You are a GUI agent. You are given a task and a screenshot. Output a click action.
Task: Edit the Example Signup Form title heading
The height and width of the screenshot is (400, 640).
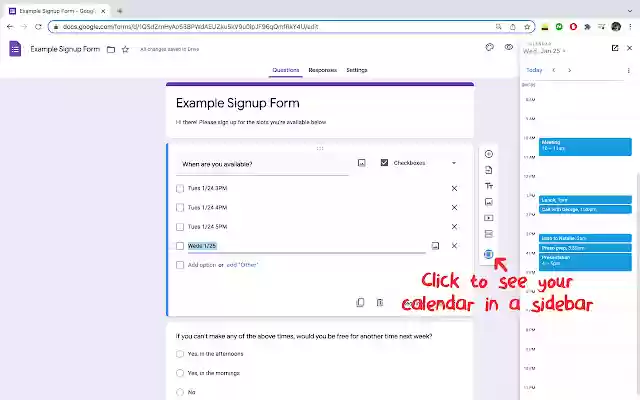(x=238, y=103)
